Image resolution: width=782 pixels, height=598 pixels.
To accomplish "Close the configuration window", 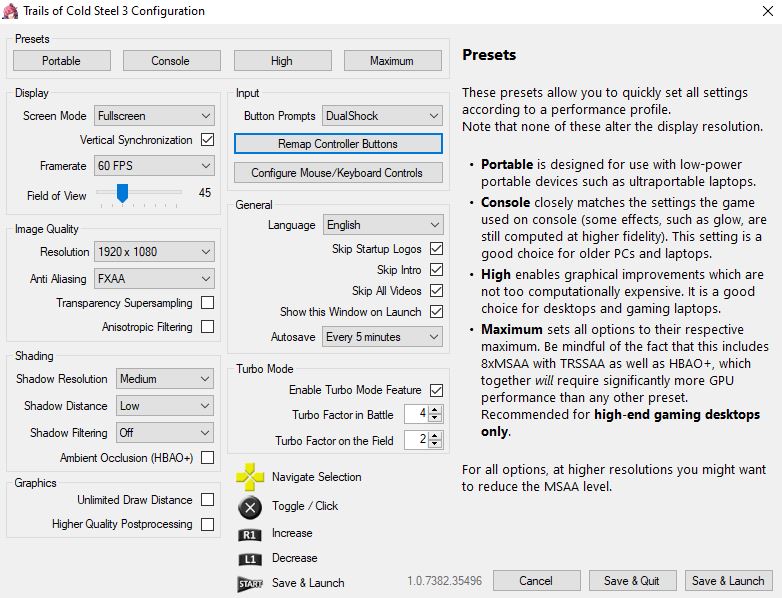I will click(768, 11).
